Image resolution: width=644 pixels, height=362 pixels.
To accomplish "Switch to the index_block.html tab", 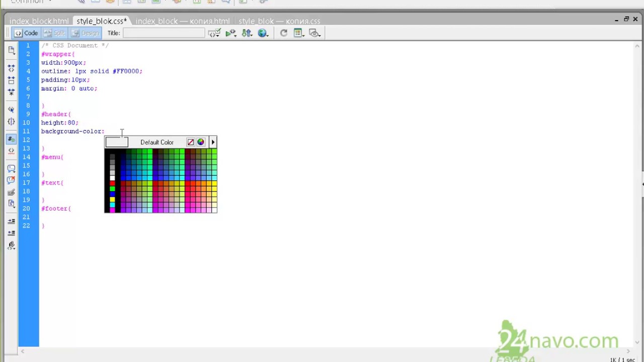I will coord(39,21).
